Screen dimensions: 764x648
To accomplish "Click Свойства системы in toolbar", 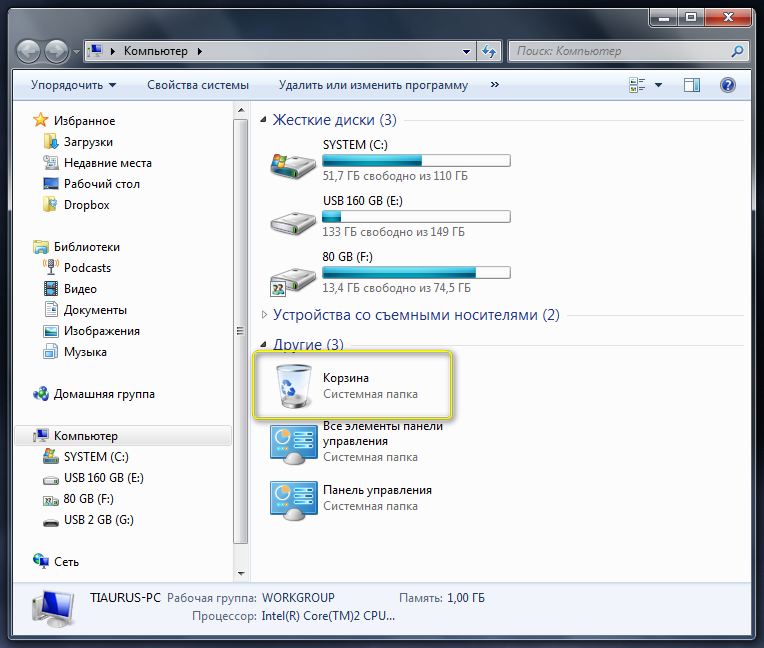I will [x=198, y=85].
